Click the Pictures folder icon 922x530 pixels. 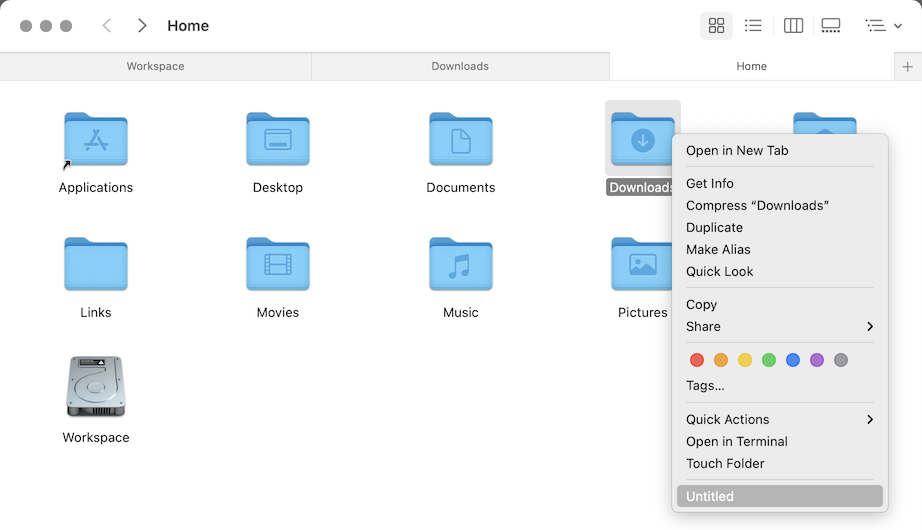coord(641,265)
